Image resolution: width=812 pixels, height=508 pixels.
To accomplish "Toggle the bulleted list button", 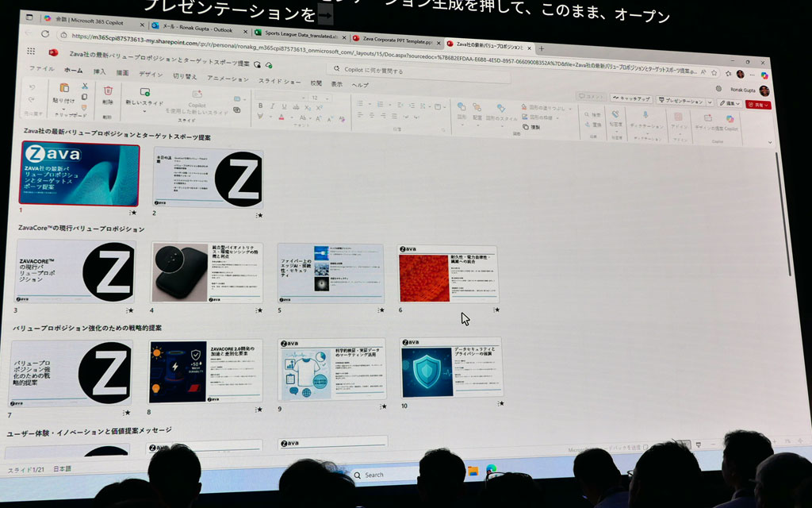I will pyautogui.click(x=361, y=104).
